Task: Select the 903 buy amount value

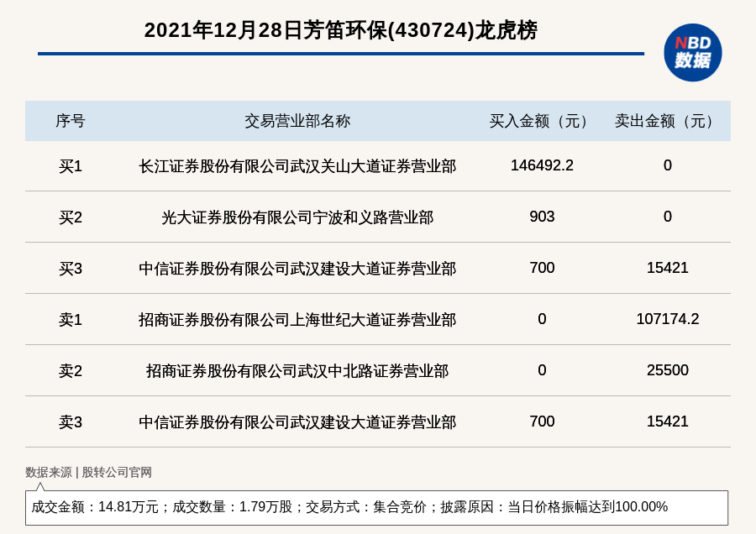Action: (x=542, y=217)
